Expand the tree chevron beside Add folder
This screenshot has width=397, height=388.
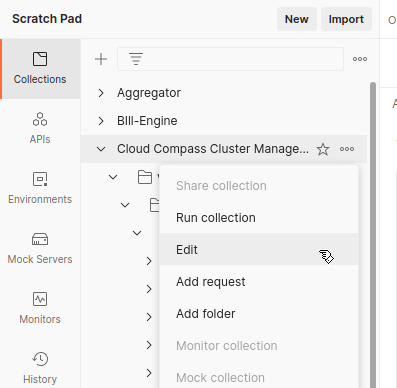tap(149, 317)
